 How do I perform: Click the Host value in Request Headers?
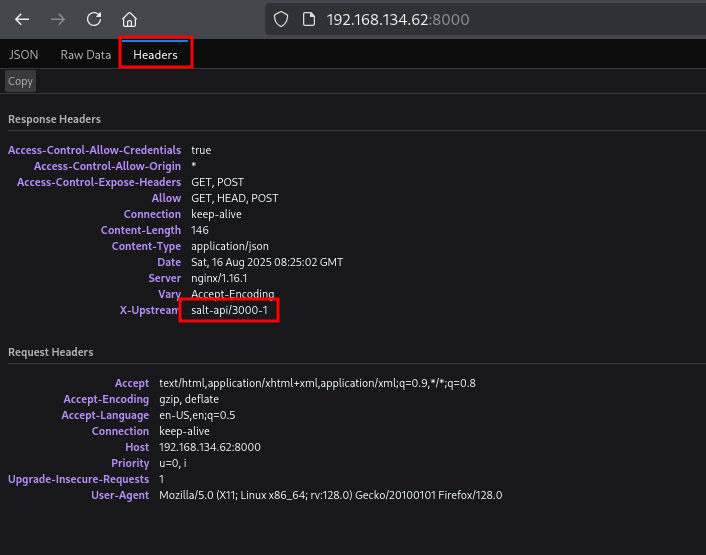(x=209, y=447)
